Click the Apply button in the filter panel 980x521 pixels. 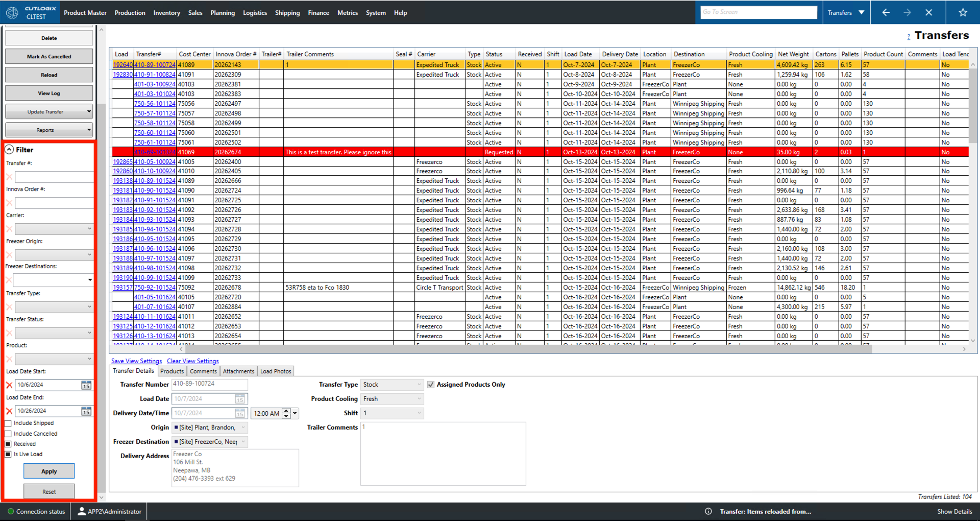(x=49, y=470)
